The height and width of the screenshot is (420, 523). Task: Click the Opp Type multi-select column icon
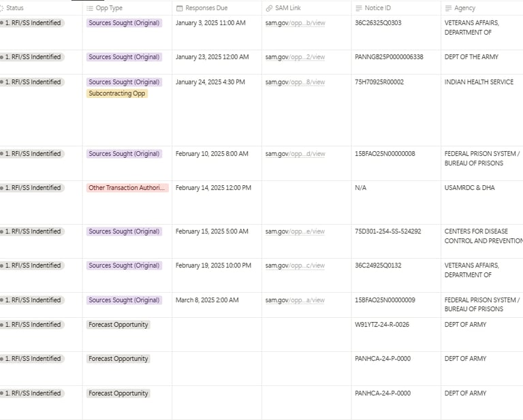[90, 8]
